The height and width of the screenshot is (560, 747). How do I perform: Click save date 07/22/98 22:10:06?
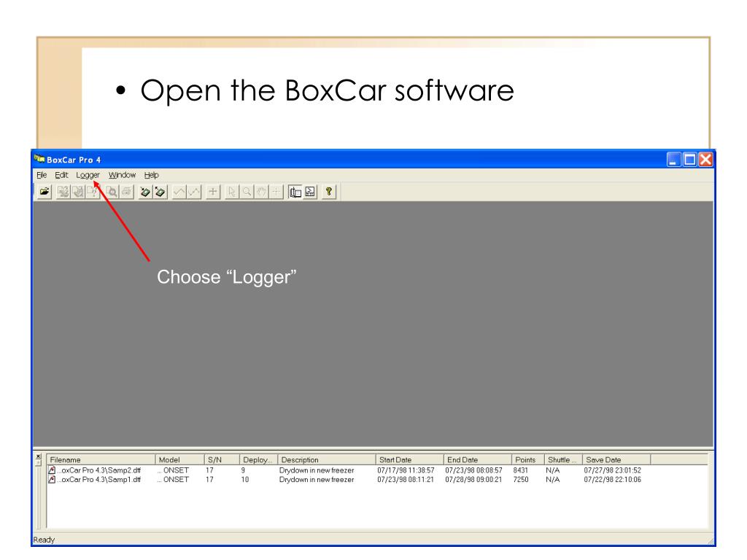[613, 480]
